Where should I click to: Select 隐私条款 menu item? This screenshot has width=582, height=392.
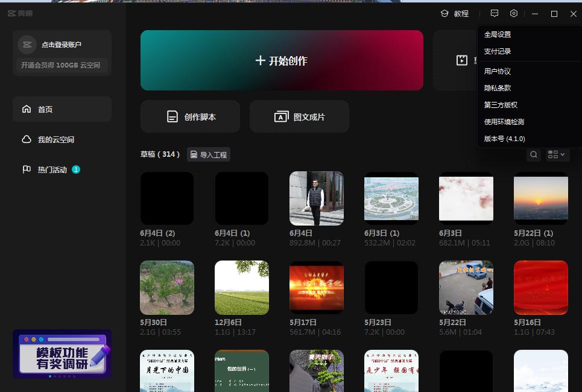[x=498, y=87]
